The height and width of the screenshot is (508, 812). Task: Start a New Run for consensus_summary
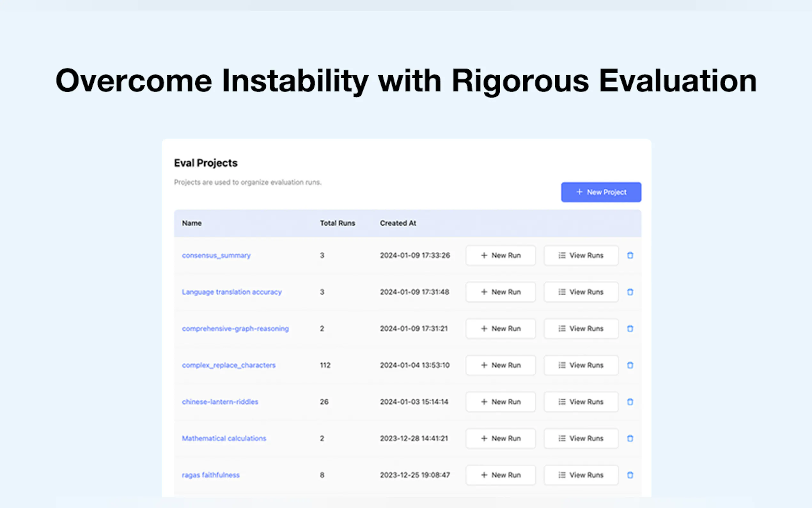[x=500, y=255]
